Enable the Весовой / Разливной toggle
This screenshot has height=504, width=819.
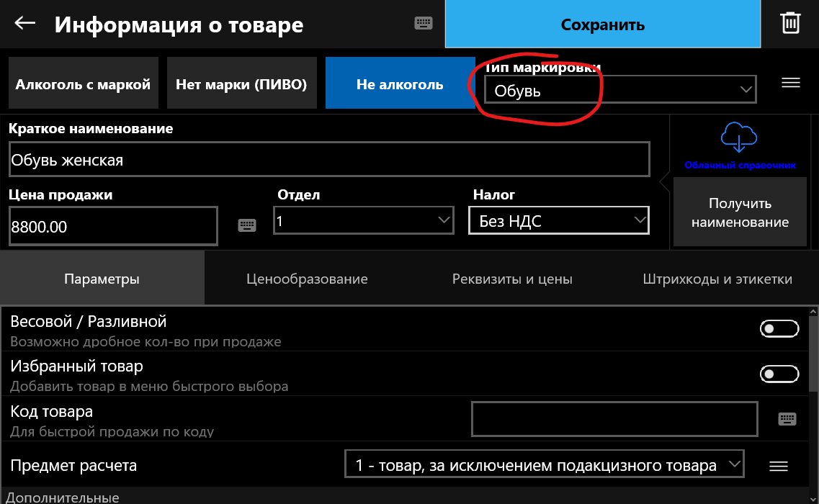click(x=779, y=329)
